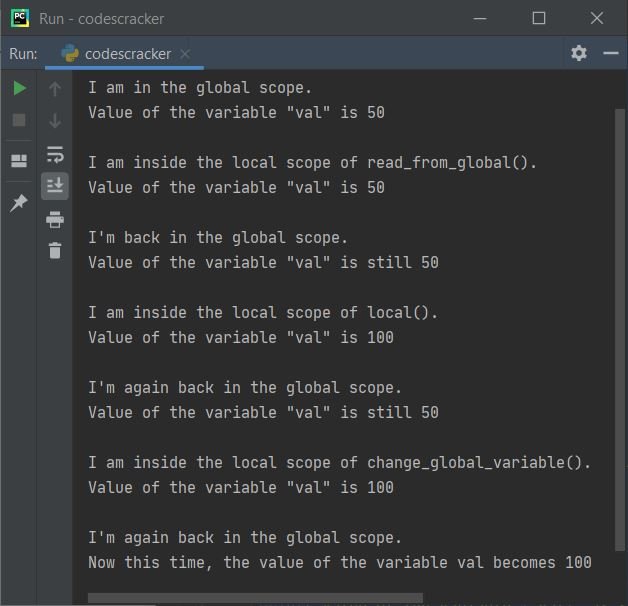Click the Stop process square icon
This screenshot has width=628, height=606.
(19, 120)
